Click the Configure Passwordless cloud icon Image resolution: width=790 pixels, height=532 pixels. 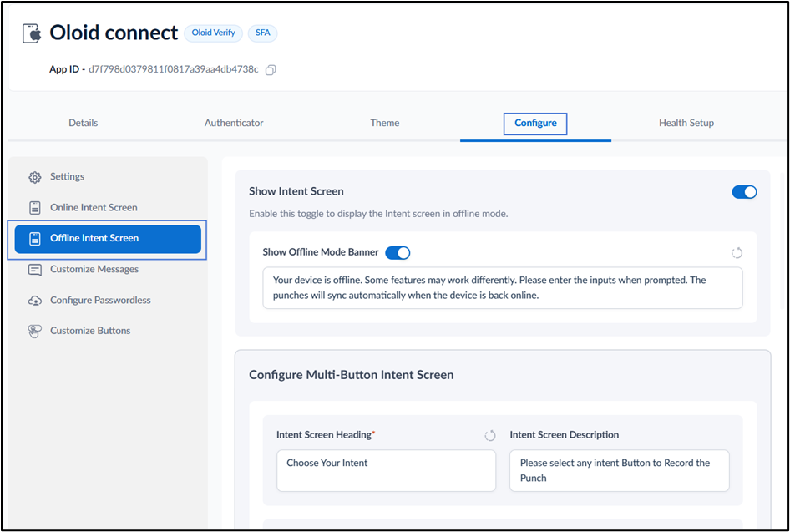coord(34,301)
